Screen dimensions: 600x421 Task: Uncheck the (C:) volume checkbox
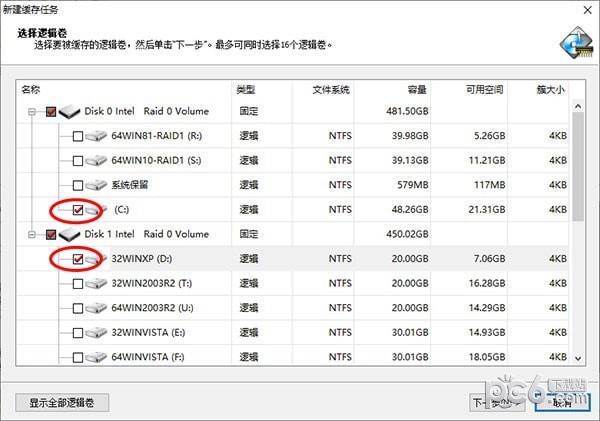point(78,210)
